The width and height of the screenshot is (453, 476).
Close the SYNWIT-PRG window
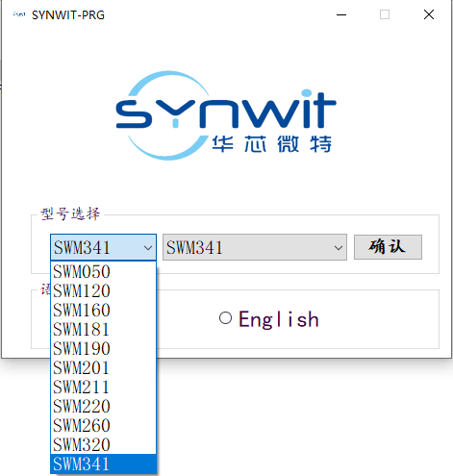click(x=429, y=14)
